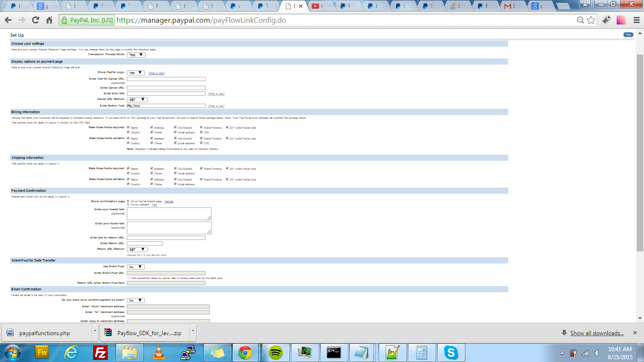Expand options arrow for Payflow_SDK zip download

[x=193, y=332]
